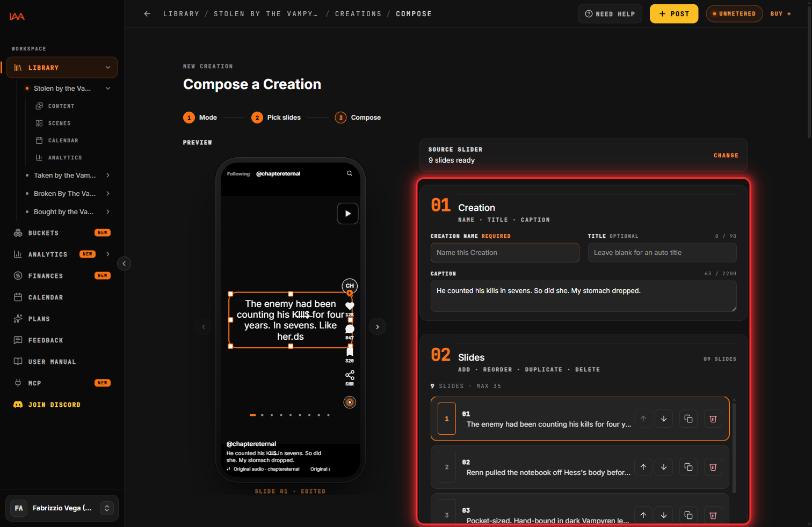This screenshot has width=812, height=527.
Task: Advance to the next slide in preview
Action: [378, 327]
